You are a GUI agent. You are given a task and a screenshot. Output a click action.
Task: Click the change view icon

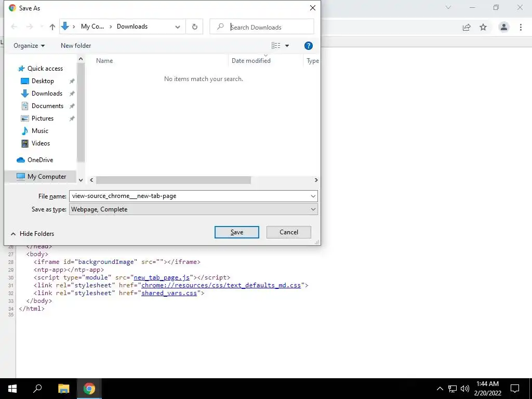point(276,46)
